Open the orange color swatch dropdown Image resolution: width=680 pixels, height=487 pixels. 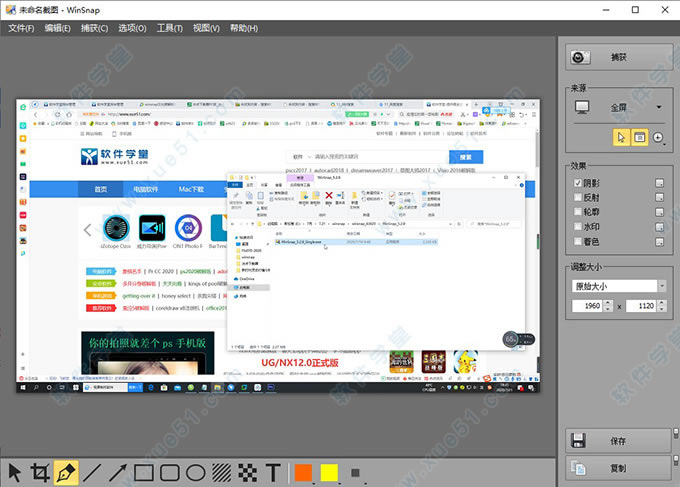(314, 482)
